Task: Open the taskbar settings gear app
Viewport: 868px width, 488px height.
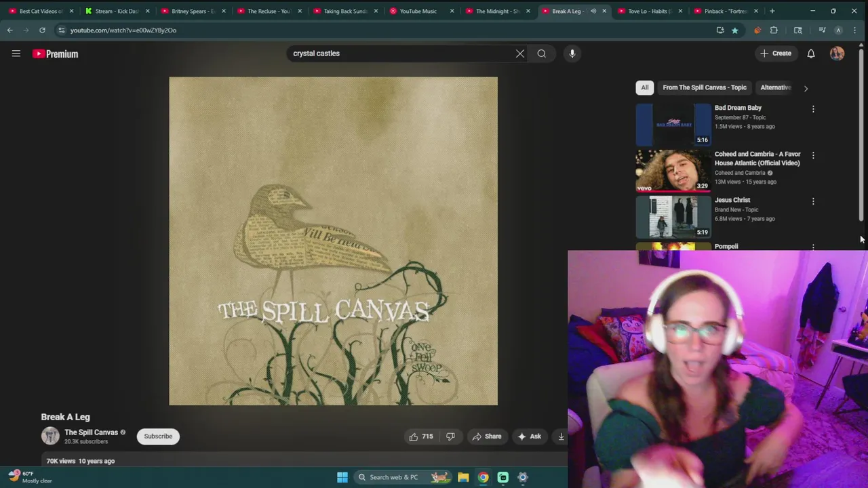Action: tap(523, 477)
